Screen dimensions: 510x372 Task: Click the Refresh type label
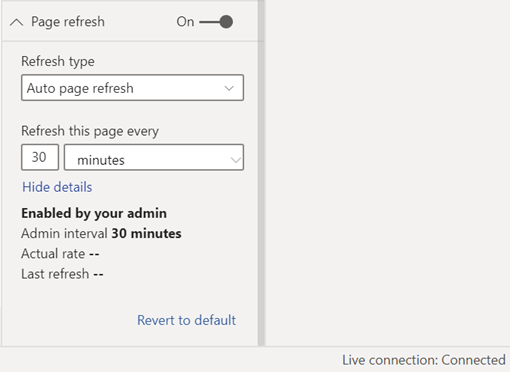[58, 62]
